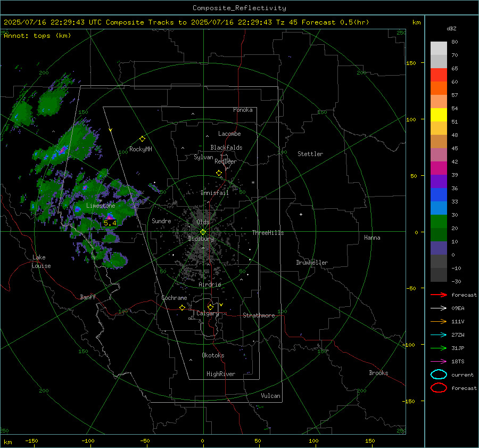Click the Composite_Reflectivity title
The width and height of the screenshot is (479, 448).
[240, 8]
